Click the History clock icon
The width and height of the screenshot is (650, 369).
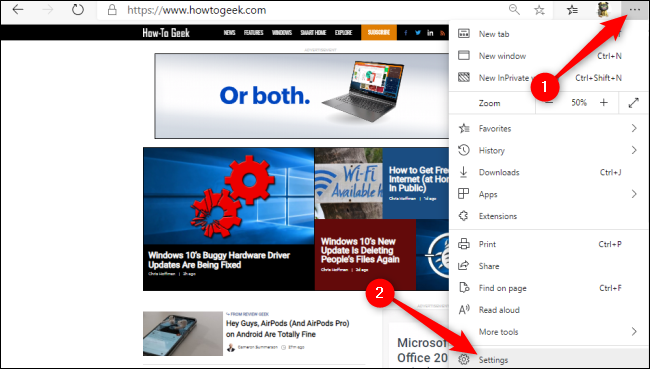click(464, 150)
